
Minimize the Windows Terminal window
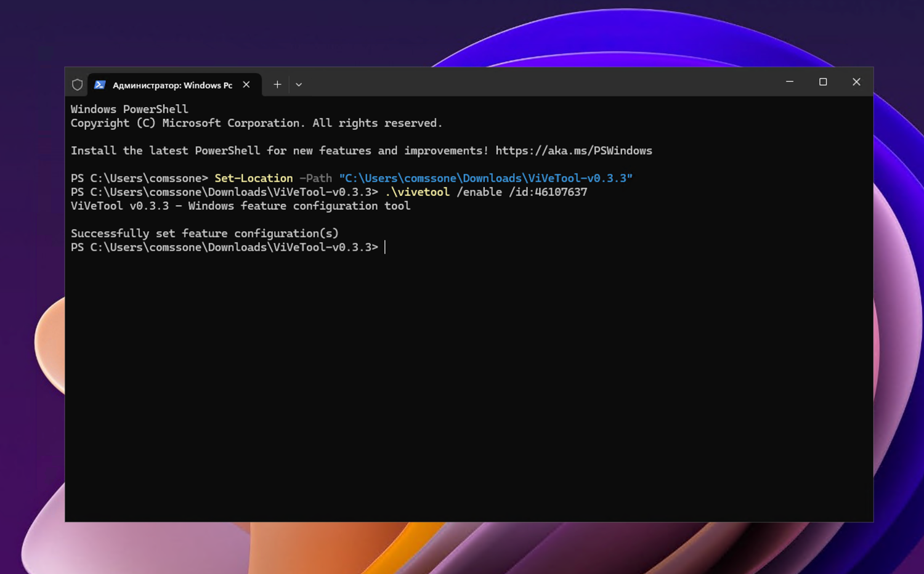(x=790, y=82)
